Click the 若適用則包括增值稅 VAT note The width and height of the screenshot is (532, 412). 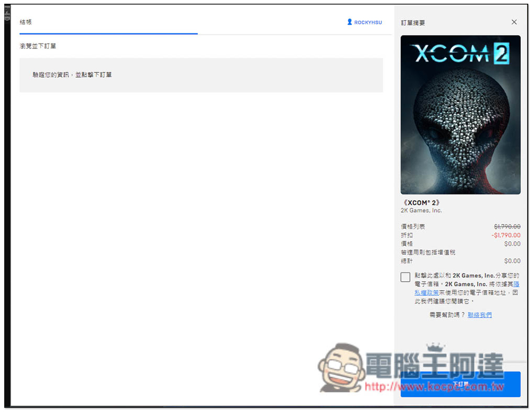pos(428,253)
